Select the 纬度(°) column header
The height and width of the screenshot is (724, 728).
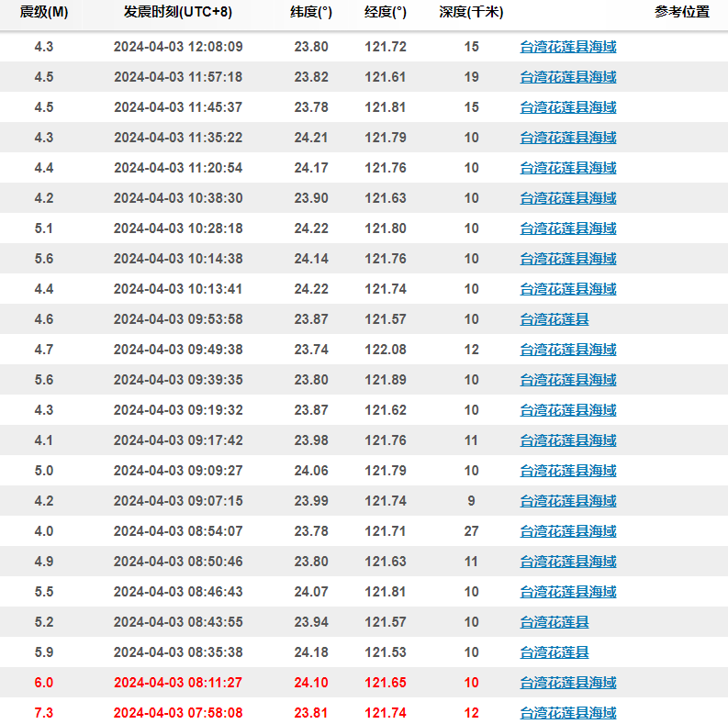(x=311, y=12)
